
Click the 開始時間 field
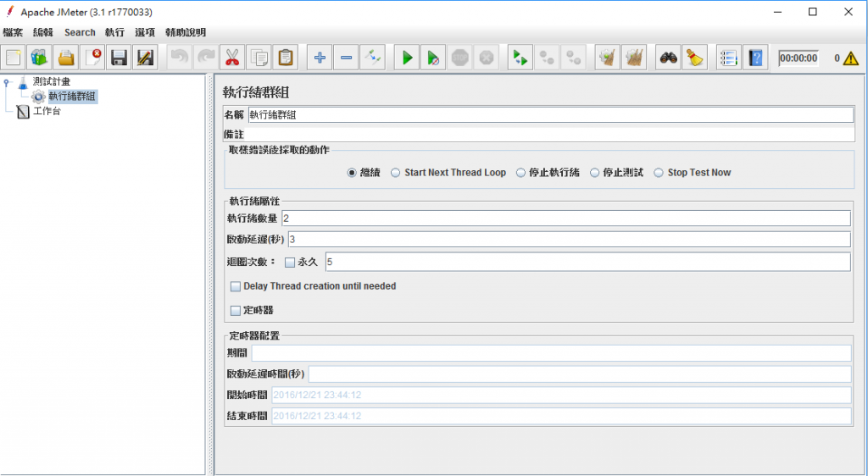(561, 396)
